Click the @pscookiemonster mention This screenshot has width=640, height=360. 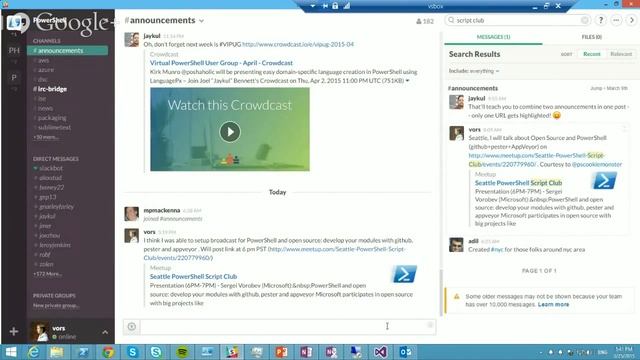597,164
